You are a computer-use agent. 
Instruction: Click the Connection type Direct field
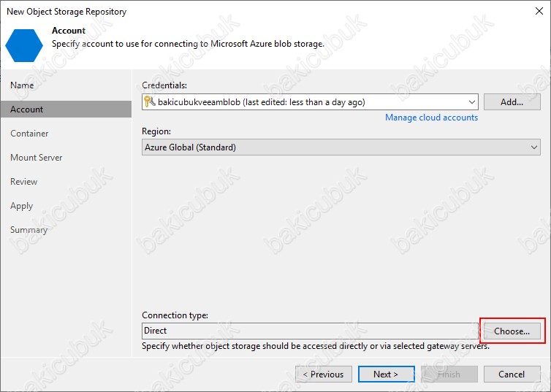point(310,331)
